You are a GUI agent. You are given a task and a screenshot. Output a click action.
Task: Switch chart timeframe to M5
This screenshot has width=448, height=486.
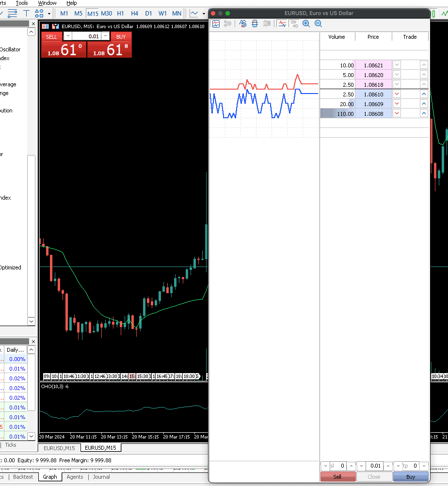[78, 14]
